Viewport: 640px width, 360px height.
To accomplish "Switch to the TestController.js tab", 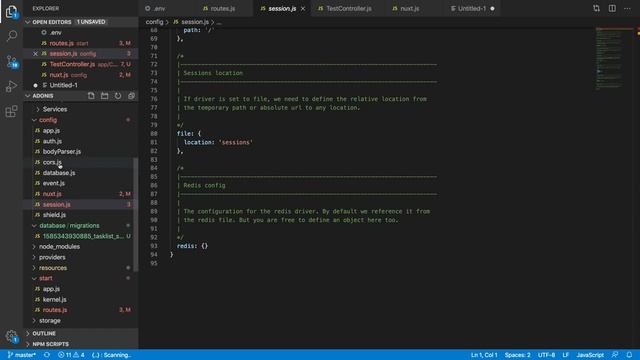I will tap(348, 9).
